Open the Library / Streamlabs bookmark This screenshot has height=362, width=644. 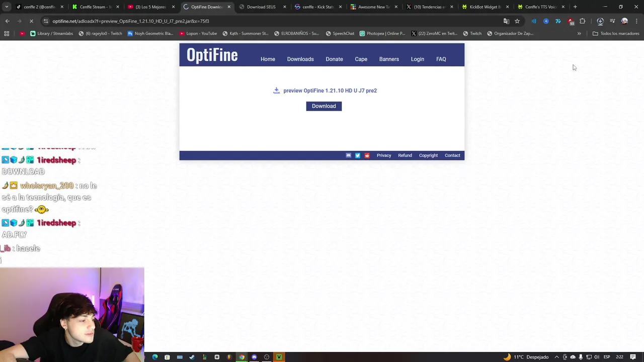click(x=52, y=34)
